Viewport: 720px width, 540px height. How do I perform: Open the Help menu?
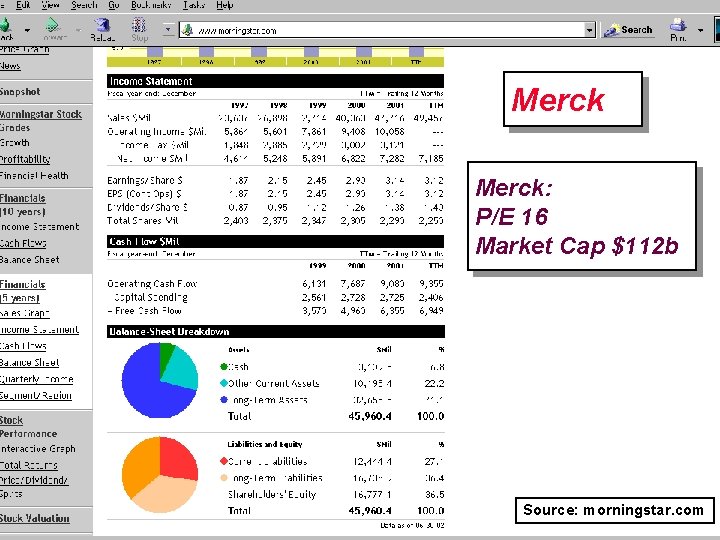[x=225, y=5]
